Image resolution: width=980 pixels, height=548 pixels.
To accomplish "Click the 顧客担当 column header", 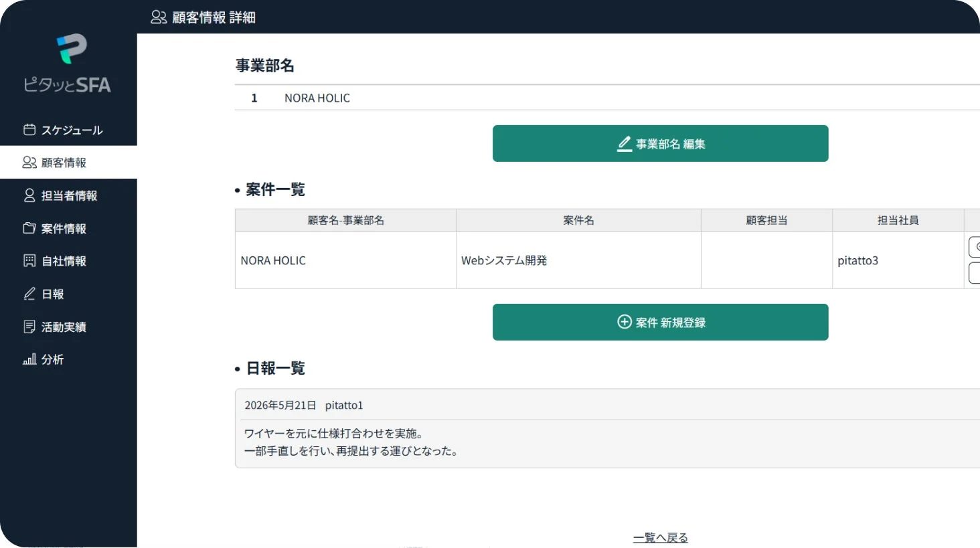I will click(766, 220).
